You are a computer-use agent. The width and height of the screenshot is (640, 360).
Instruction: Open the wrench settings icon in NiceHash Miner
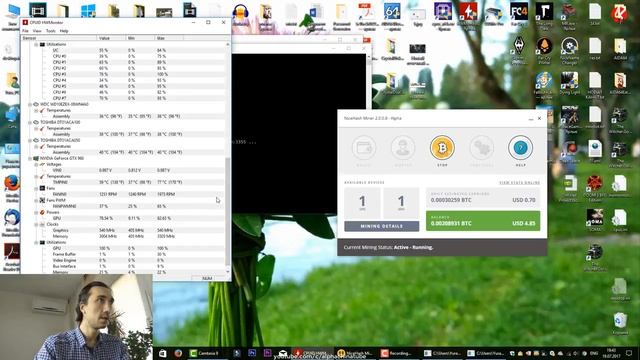(482, 148)
